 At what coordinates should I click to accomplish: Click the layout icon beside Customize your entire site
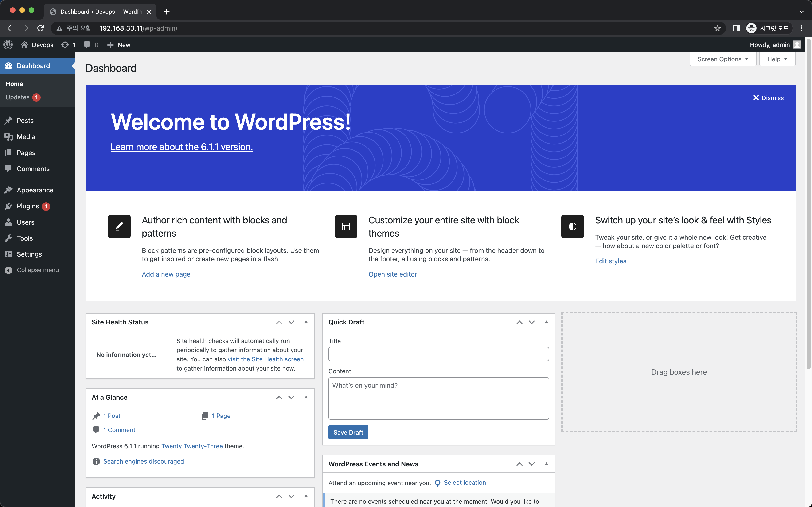(346, 226)
